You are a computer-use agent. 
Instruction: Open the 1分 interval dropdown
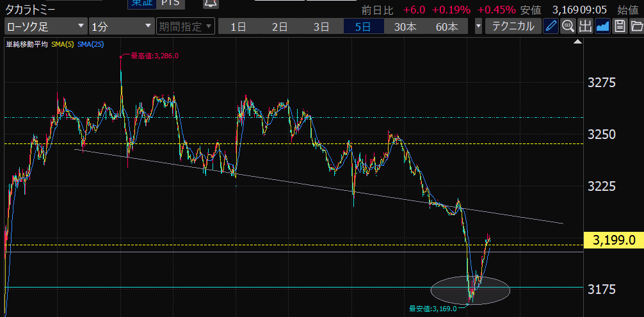click(120, 26)
